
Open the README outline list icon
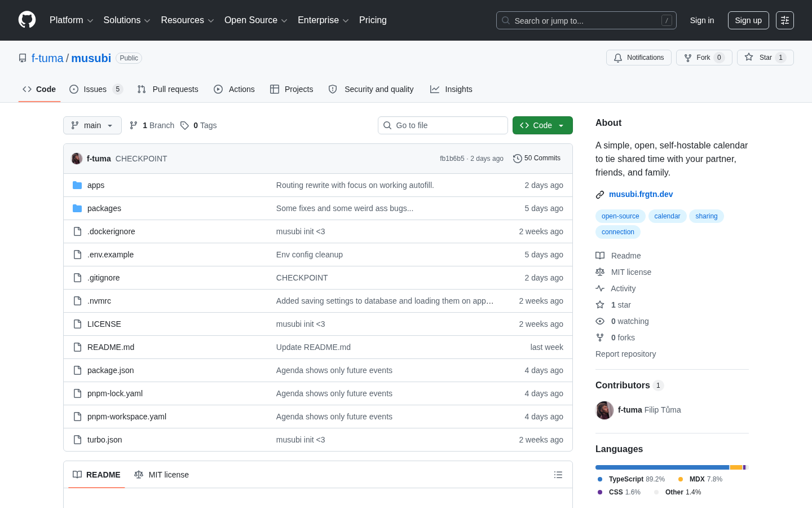pyautogui.click(x=558, y=475)
